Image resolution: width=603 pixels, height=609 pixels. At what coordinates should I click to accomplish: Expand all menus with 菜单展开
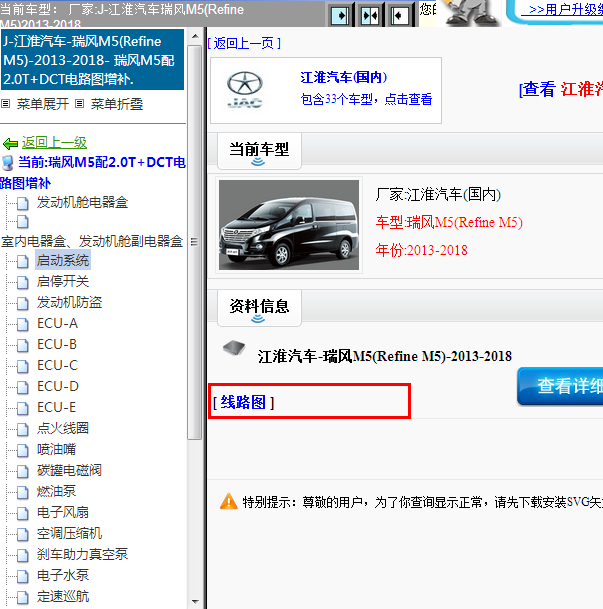click(x=42, y=104)
